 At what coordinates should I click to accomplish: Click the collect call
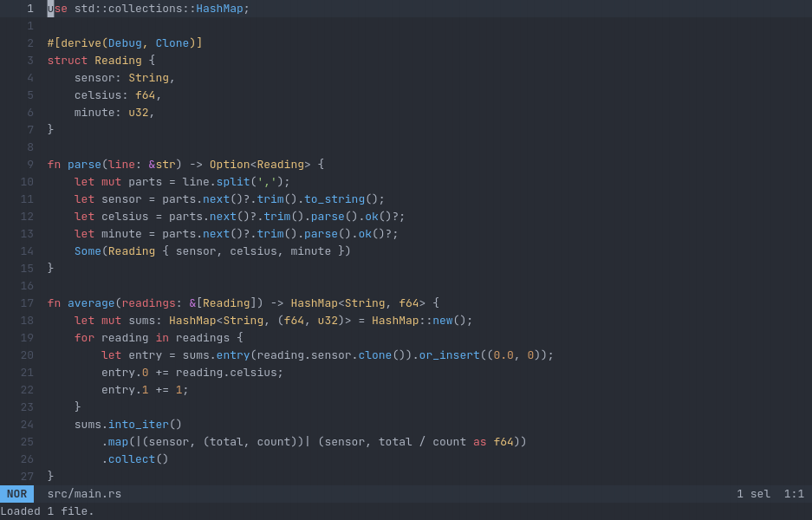(132, 459)
